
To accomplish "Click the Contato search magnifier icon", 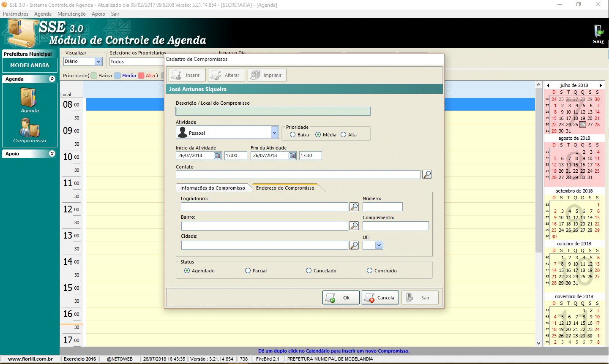I will tap(427, 174).
